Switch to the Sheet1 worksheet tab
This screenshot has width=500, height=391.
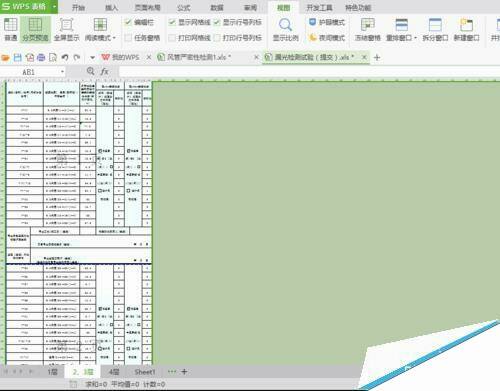click(x=145, y=372)
